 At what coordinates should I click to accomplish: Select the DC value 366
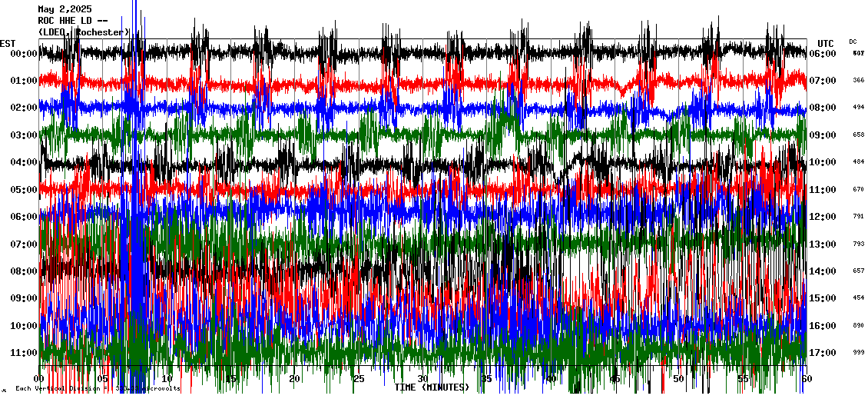[858, 81]
